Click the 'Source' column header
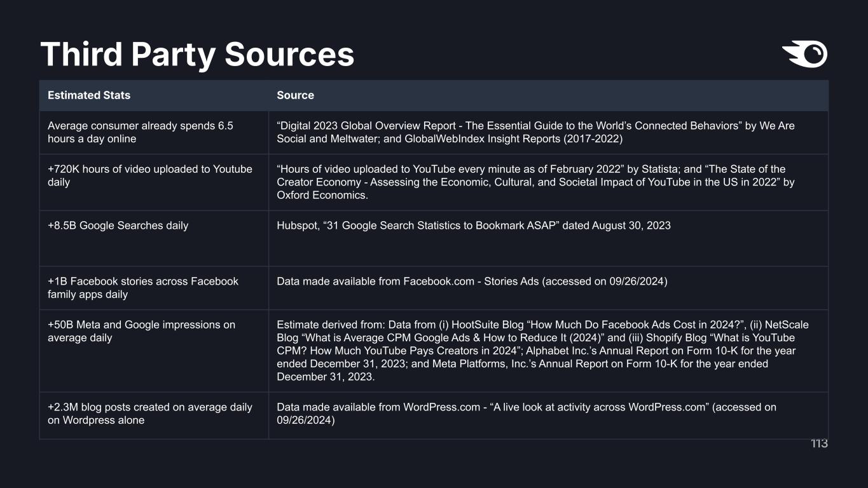Screen dimensions: 868x488 548,95
